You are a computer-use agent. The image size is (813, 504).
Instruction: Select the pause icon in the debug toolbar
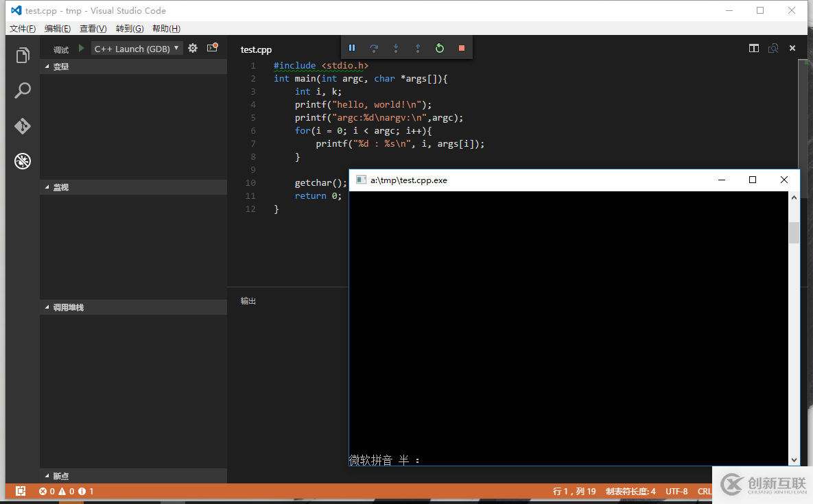click(x=352, y=48)
